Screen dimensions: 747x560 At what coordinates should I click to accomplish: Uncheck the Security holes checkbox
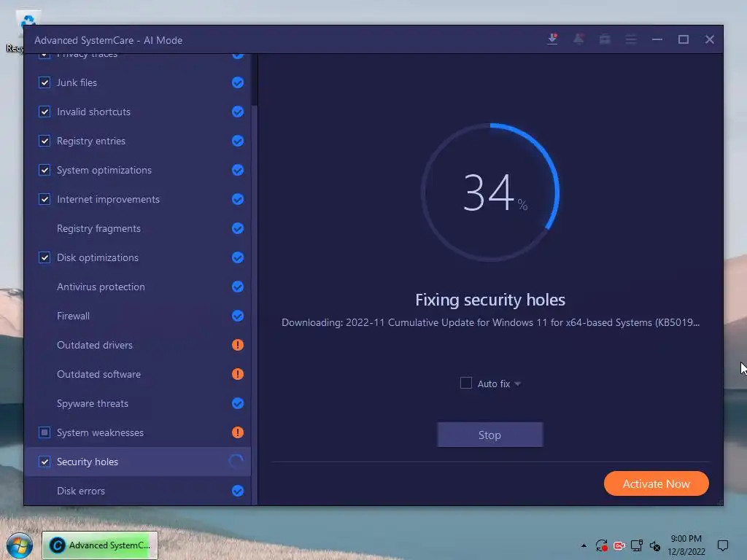(44, 462)
